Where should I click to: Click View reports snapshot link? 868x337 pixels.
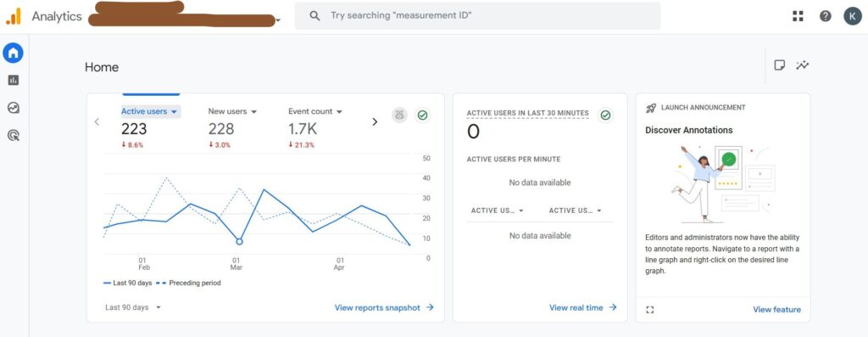384,307
